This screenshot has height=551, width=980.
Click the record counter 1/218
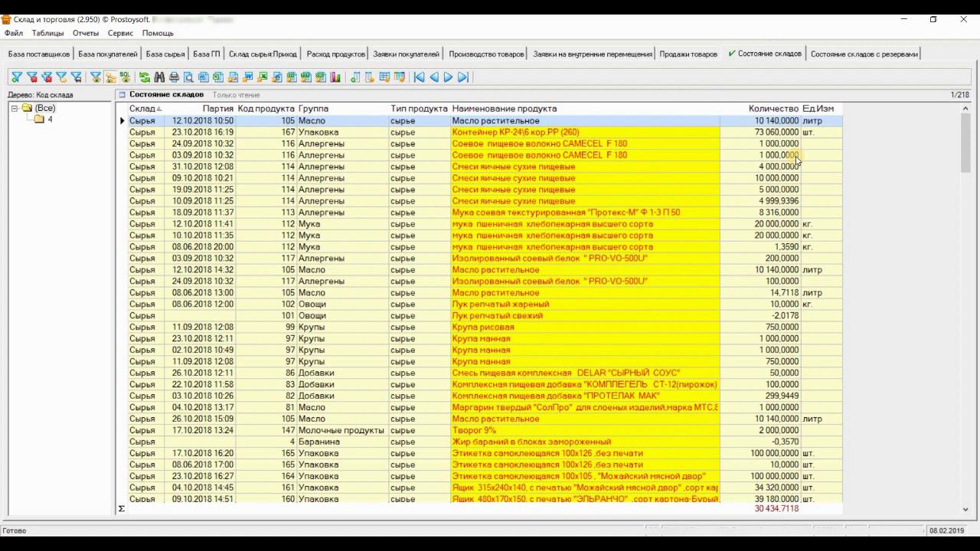coord(959,95)
